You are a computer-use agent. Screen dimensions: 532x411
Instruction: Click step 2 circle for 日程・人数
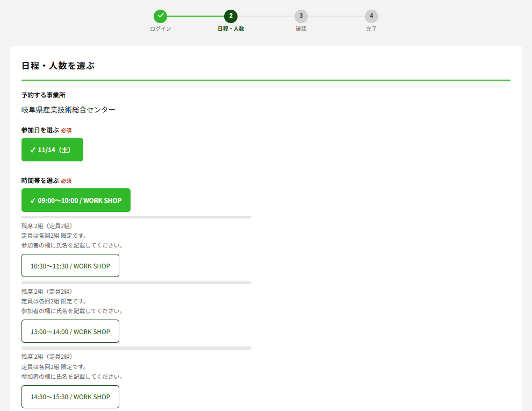[231, 16]
